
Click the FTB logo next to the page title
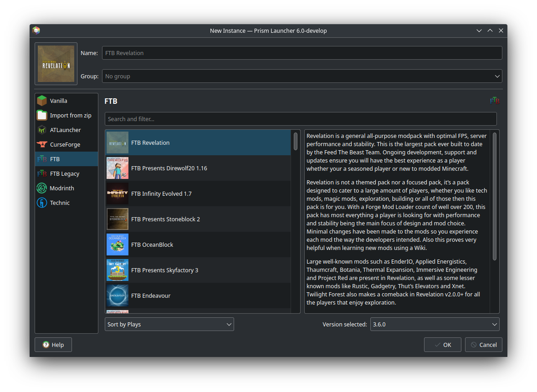495,101
